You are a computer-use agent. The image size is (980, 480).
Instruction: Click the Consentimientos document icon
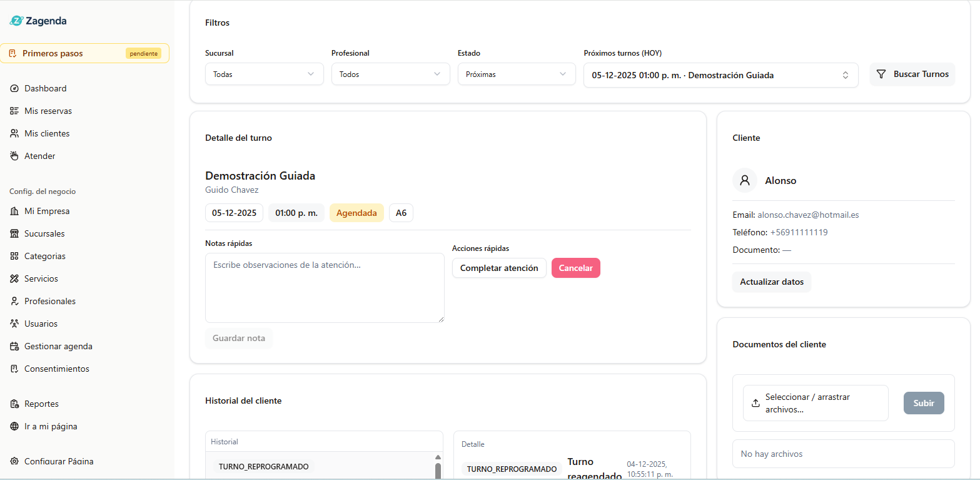pos(14,369)
